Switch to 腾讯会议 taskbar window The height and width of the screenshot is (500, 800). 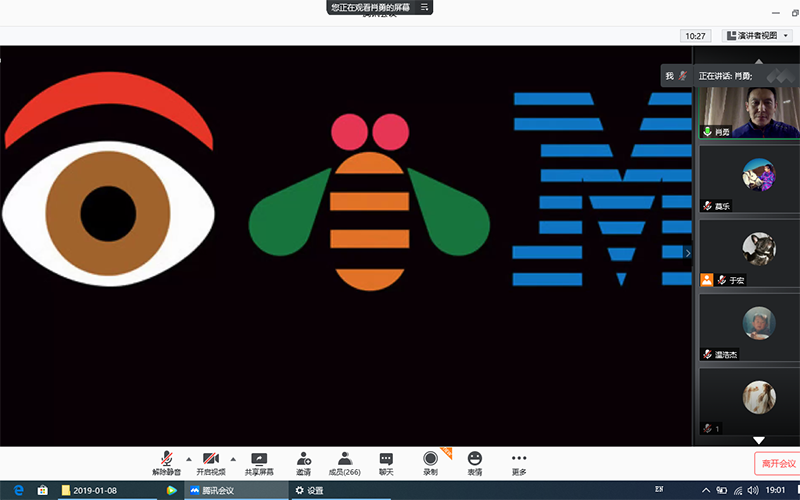[x=236, y=490]
